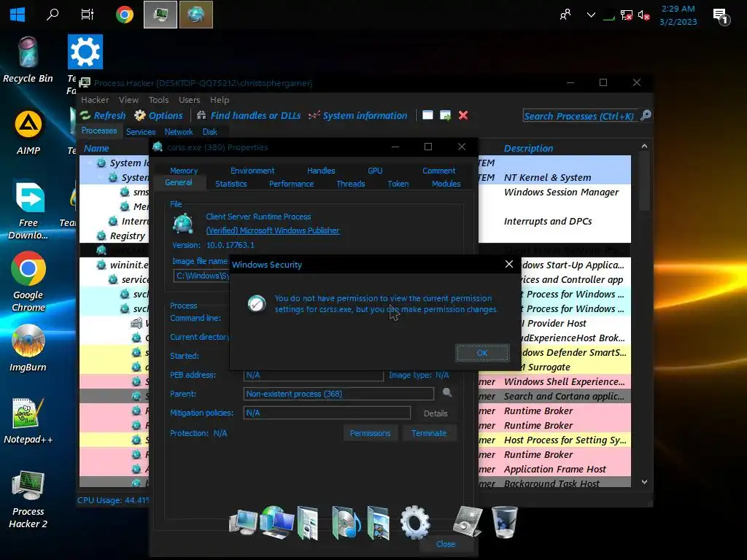The height and width of the screenshot is (560, 747).
Task: Switch to the Handles tab
Action: tap(321, 171)
